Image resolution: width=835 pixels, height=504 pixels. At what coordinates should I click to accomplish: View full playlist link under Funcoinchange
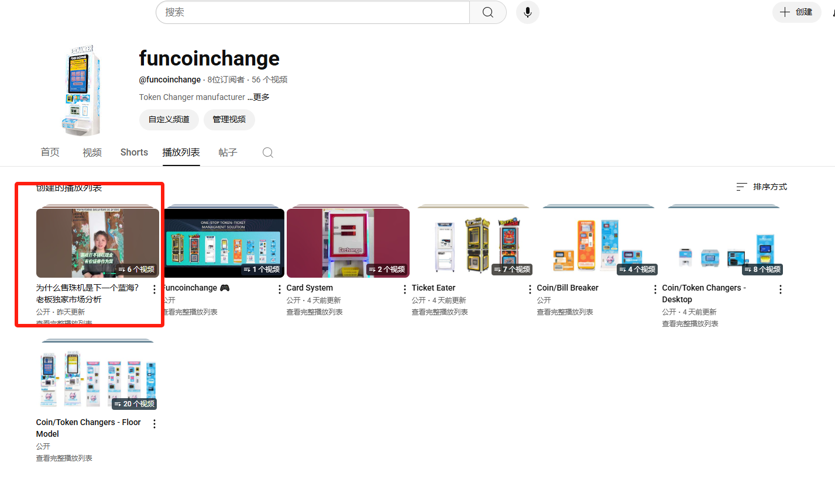191,312
